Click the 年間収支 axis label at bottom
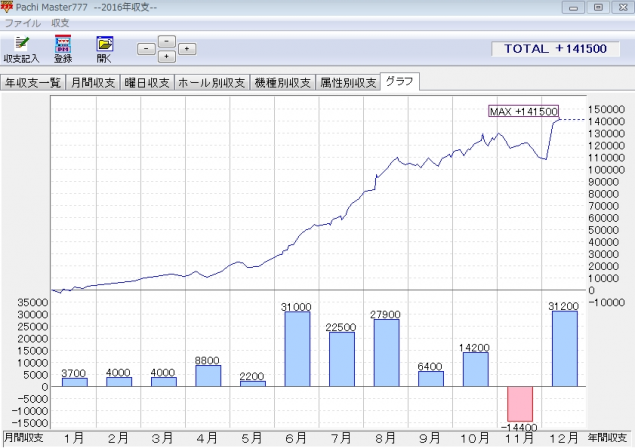Image resolution: width=635 pixels, height=448 pixels. [607, 437]
